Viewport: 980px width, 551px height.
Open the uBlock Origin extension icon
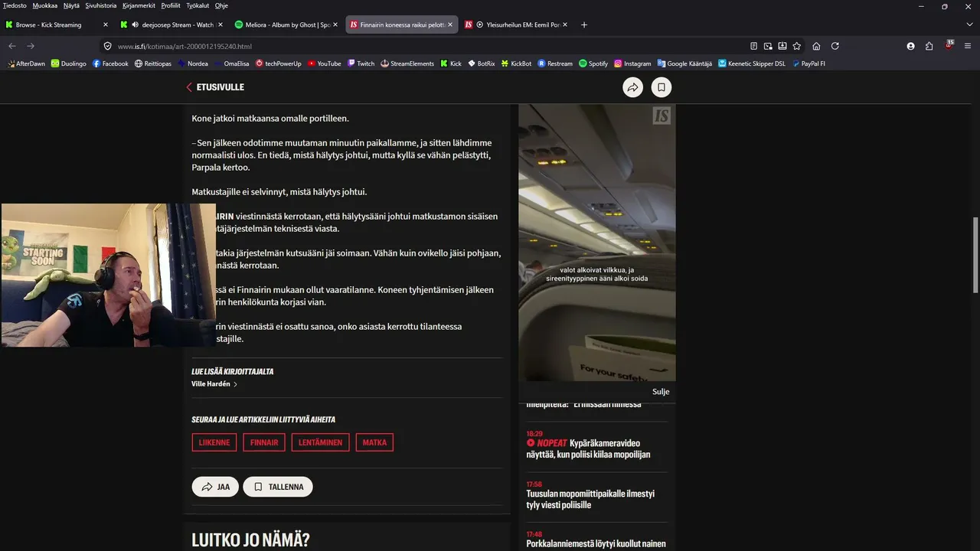(949, 45)
